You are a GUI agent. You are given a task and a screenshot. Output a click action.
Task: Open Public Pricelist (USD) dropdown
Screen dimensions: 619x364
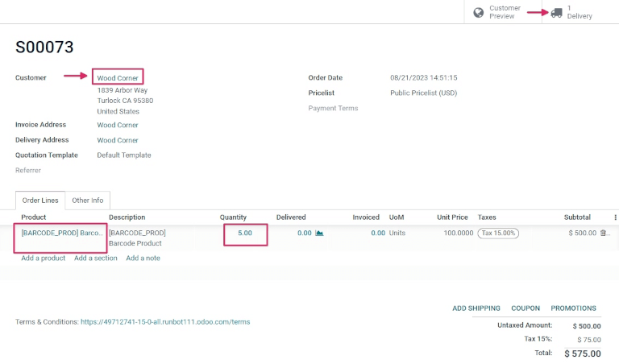[x=423, y=93]
